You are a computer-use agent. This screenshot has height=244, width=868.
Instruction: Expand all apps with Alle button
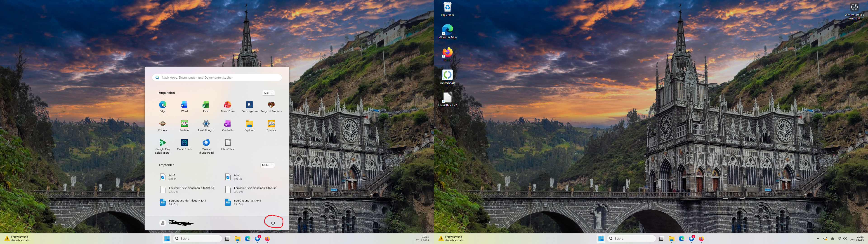tap(268, 93)
